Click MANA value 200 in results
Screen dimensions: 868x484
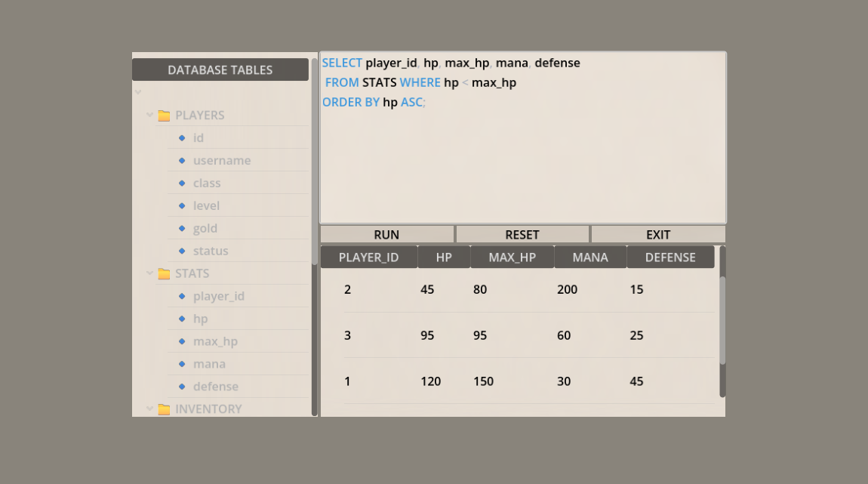(568, 289)
